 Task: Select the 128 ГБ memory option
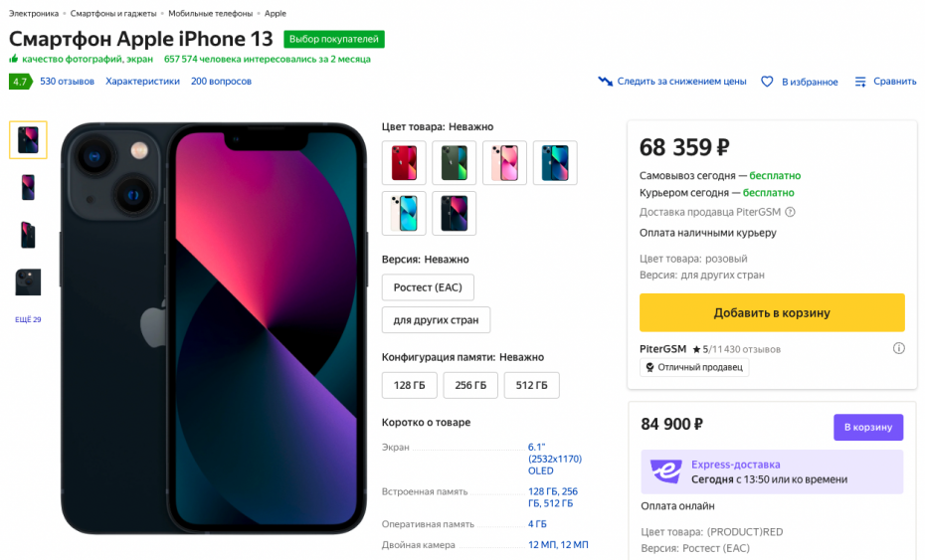pyautogui.click(x=410, y=386)
